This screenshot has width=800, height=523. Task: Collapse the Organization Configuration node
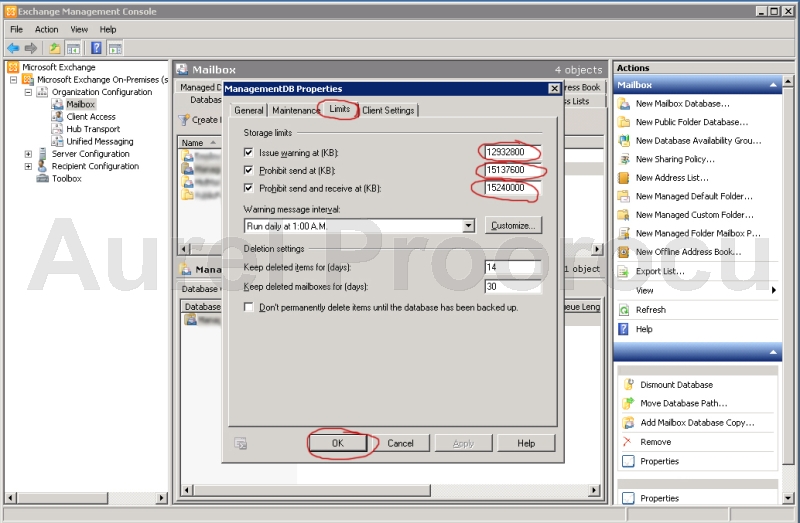(28, 92)
